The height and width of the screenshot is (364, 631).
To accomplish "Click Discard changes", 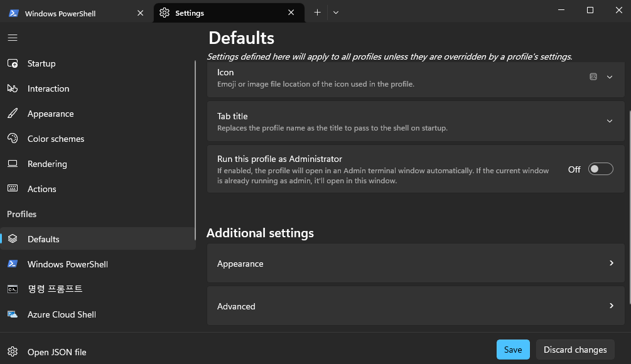I will click(x=574, y=350).
